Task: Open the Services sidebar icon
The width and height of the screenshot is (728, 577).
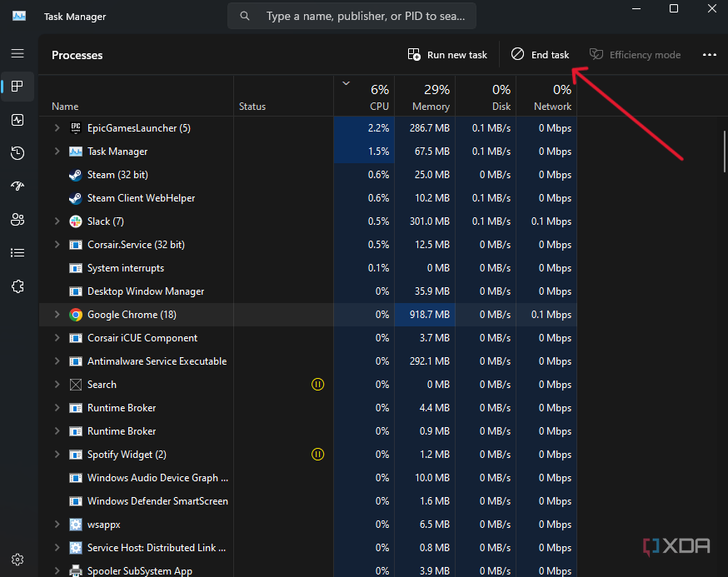Action: click(17, 286)
